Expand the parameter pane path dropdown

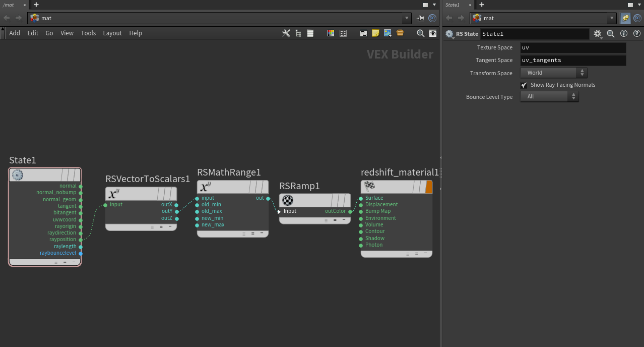(x=612, y=18)
